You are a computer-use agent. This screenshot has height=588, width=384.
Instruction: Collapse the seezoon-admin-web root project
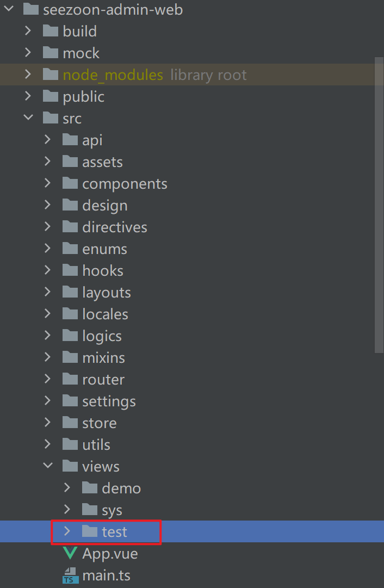coord(9,9)
